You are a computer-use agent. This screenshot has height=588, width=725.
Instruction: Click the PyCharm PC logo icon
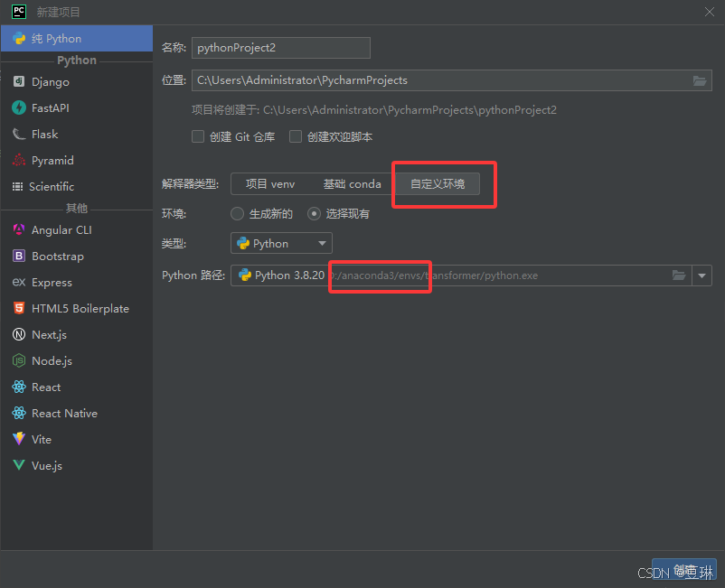(19, 12)
